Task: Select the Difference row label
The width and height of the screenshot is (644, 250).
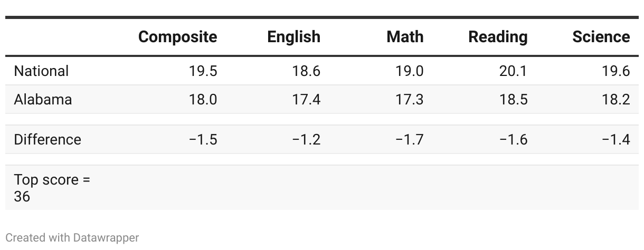Action: tap(48, 139)
